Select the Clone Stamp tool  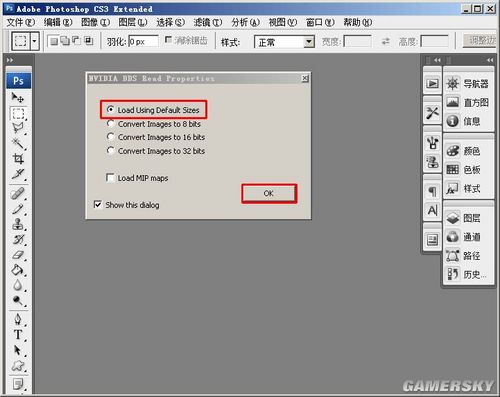tap(18, 224)
